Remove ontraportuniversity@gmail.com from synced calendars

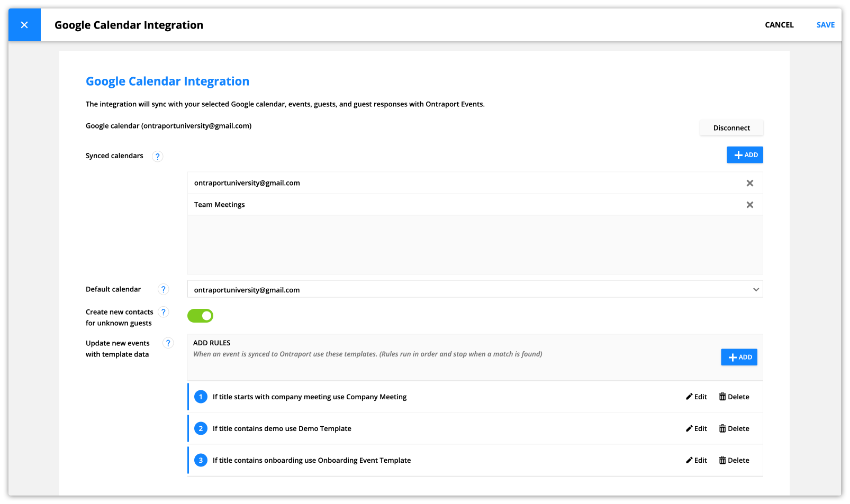click(x=750, y=183)
